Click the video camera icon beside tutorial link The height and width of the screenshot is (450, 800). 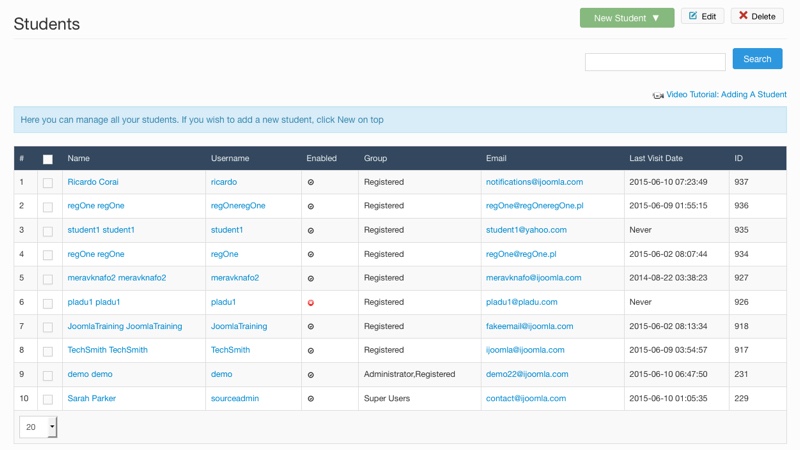coord(658,95)
